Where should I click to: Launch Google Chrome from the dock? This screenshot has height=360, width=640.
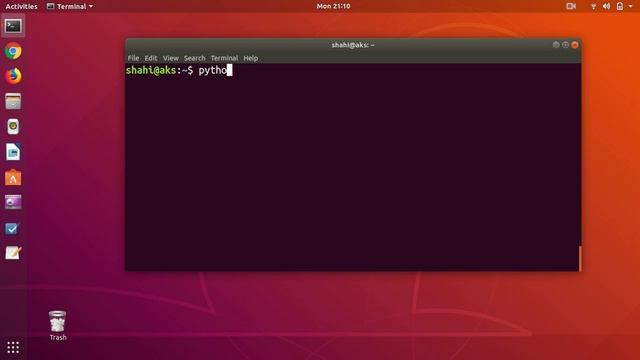(x=13, y=51)
